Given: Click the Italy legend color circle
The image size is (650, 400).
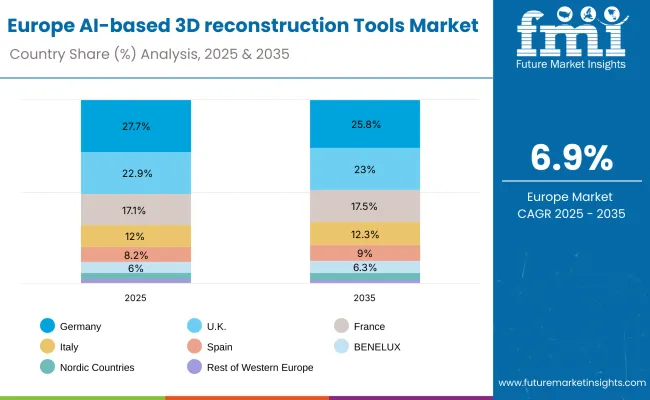Looking at the screenshot, I should click(47, 346).
